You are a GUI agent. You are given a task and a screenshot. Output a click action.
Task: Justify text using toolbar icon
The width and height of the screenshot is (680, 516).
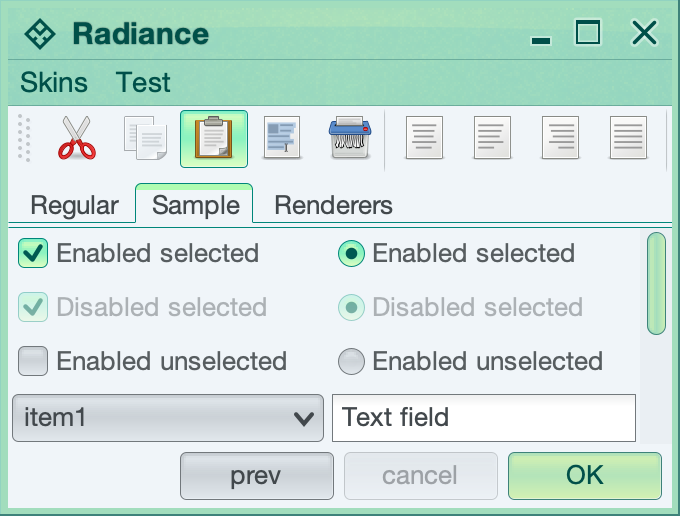[628, 138]
